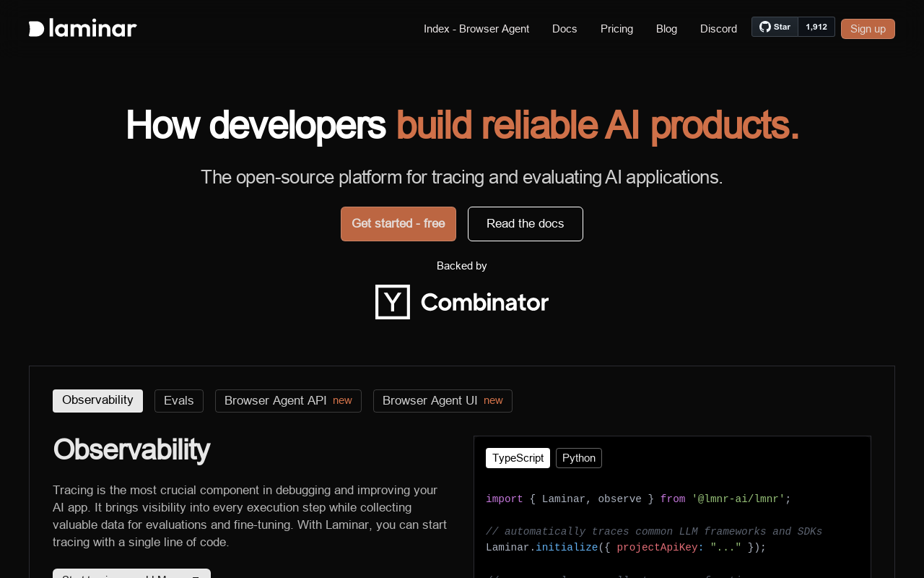Click the Y Combinator logo
The image size is (924, 578).
[x=462, y=302]
